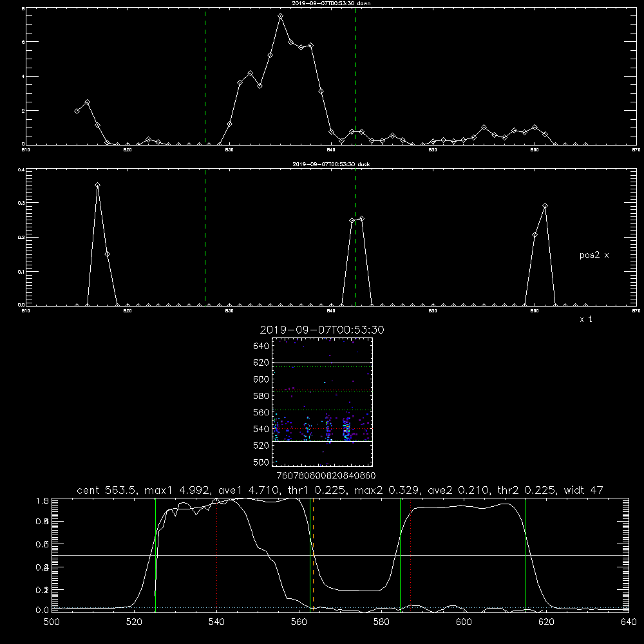Screen dimensions: 644x644
Task: Click the heatmap x-axis label '760780800820840860'
Action: (x=326, y=475)
